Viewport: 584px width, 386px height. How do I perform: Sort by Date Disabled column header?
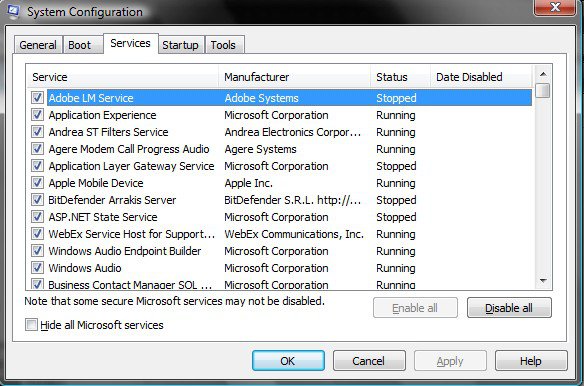click(x=481, y=77)
